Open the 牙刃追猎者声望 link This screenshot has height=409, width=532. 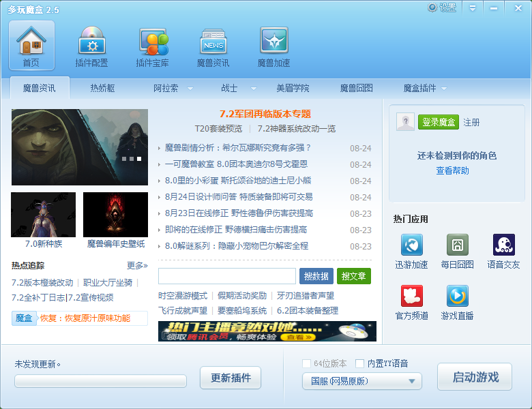306,296
